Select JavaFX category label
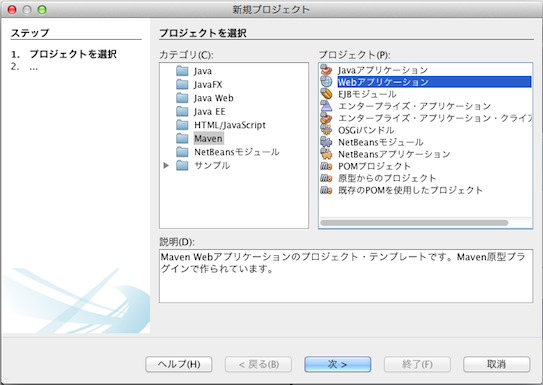543x385 pixels. point(208,84)
